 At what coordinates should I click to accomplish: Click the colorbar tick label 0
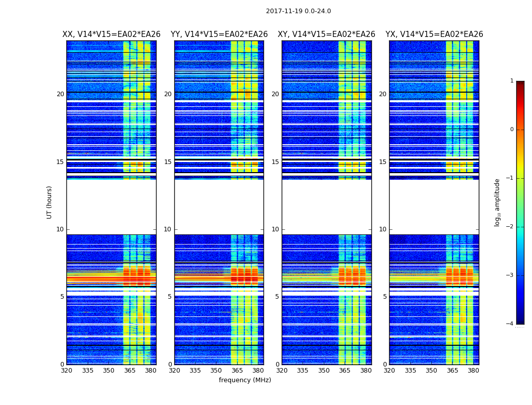coord(512,130)
